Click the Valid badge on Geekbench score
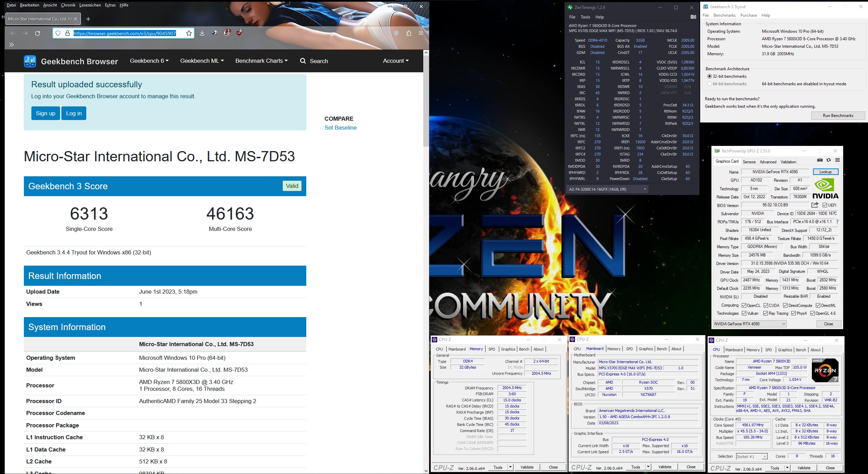This screenshot has width=868, height=474. (x=292, y=186)
